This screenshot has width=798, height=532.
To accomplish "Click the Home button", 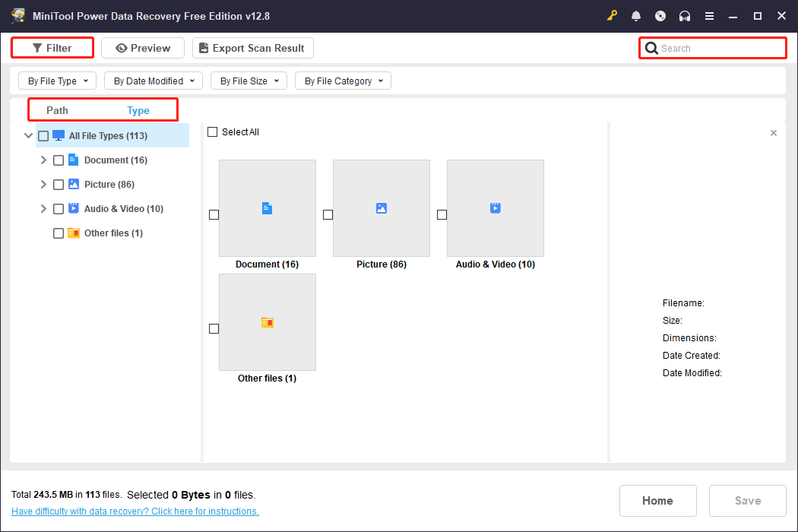I will coord(658,500).
